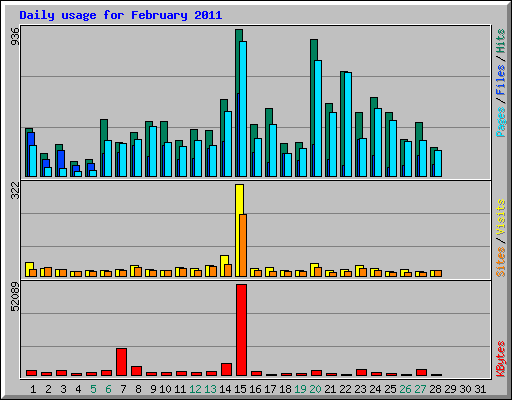Click the '936' axis value label
The width and height of the screenshot is (512, 400).
tap(15, 36)
